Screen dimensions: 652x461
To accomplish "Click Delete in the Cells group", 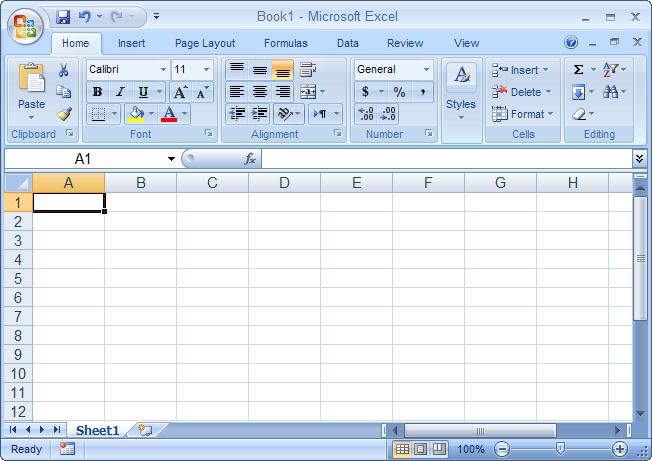I will 522,92.
